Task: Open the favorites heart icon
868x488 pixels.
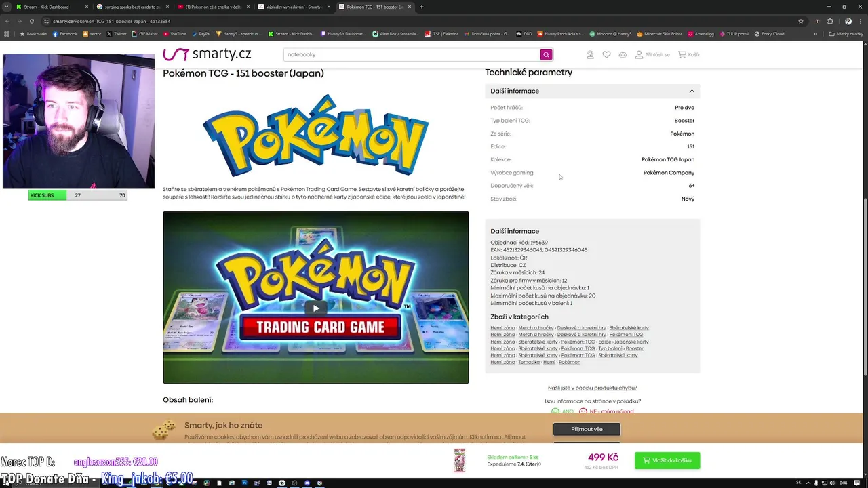Action: click(606, 54)
